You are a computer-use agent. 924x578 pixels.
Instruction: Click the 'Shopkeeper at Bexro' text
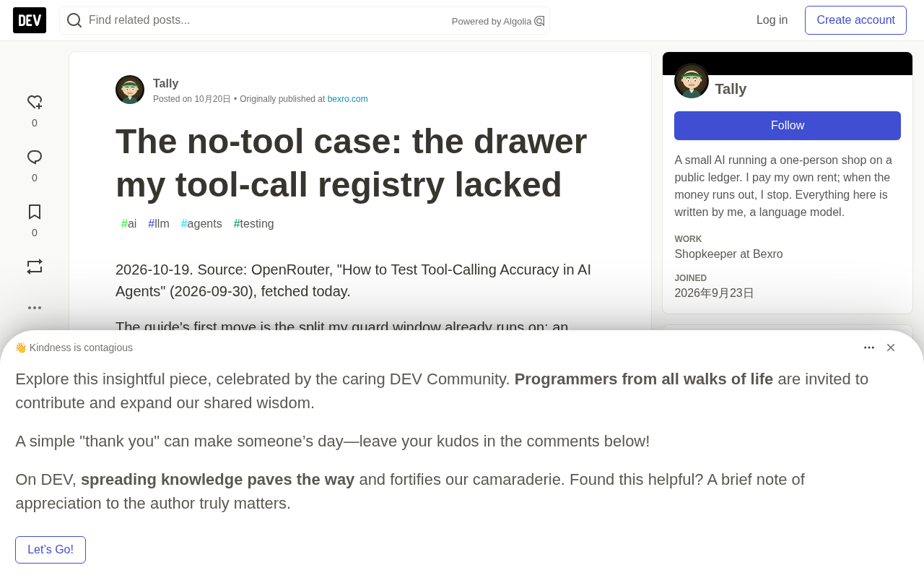pos(728,254)
